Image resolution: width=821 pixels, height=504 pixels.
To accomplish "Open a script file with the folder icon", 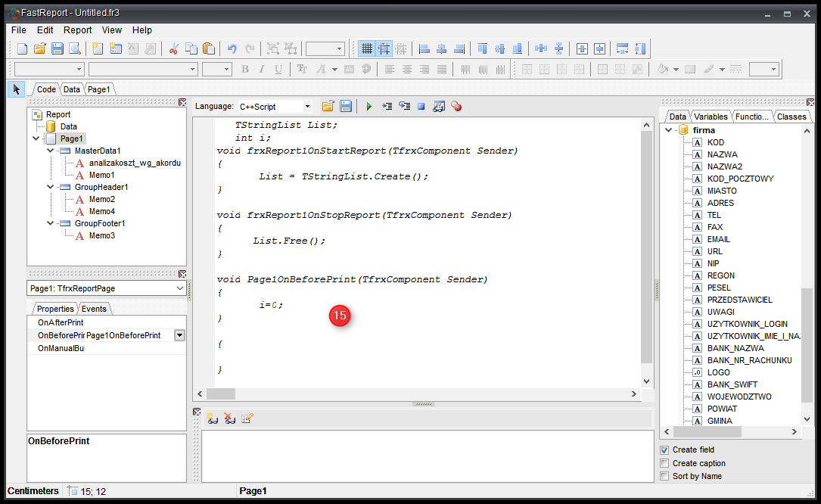I will [x=328, y=107].
